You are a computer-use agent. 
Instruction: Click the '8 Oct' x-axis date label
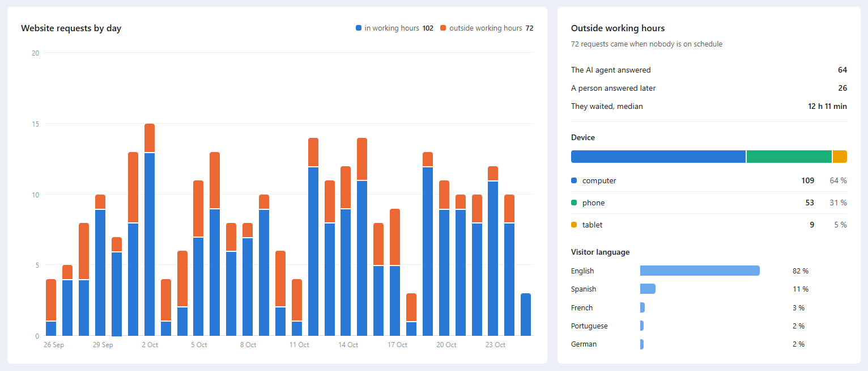pyautogui.click(x=248, y=344)
